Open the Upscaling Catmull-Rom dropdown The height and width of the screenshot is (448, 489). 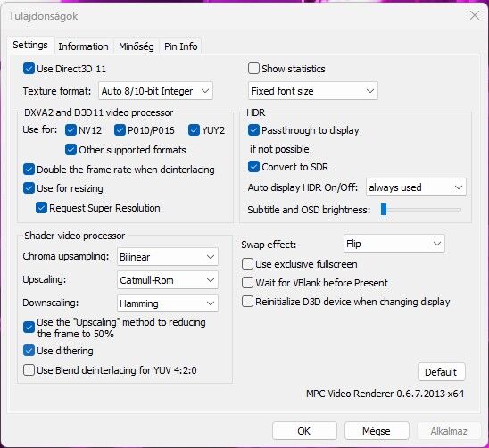point(168,280)
